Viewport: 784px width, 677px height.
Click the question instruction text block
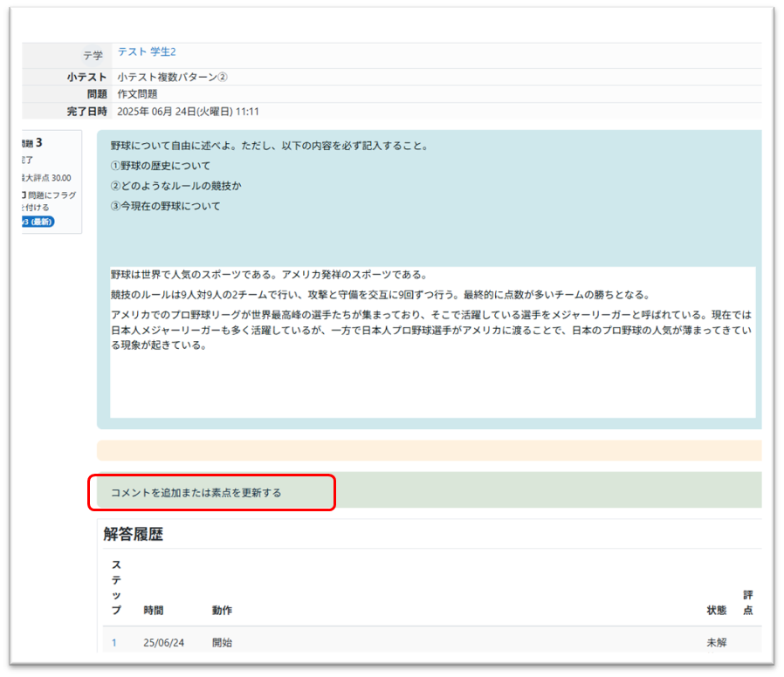[x=262, y=170]
